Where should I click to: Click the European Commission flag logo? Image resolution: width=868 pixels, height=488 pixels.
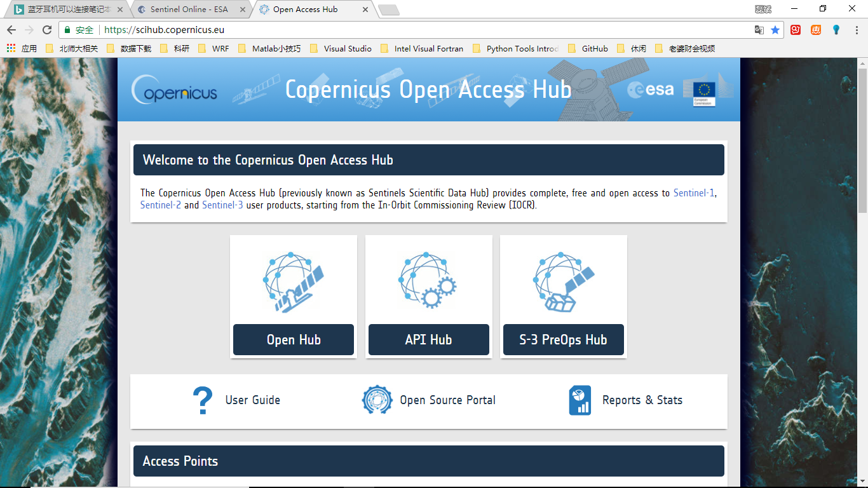pos(704,93)
